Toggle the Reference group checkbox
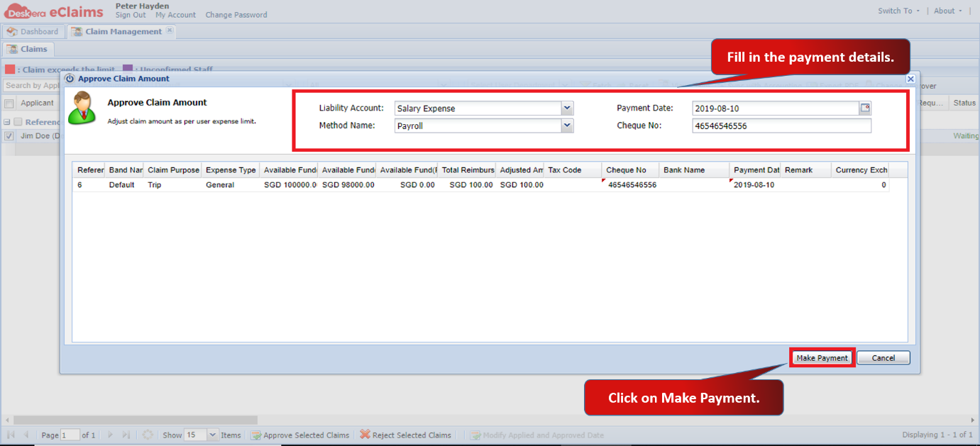Viewport: 980px width, 446px height. point(18,122)
